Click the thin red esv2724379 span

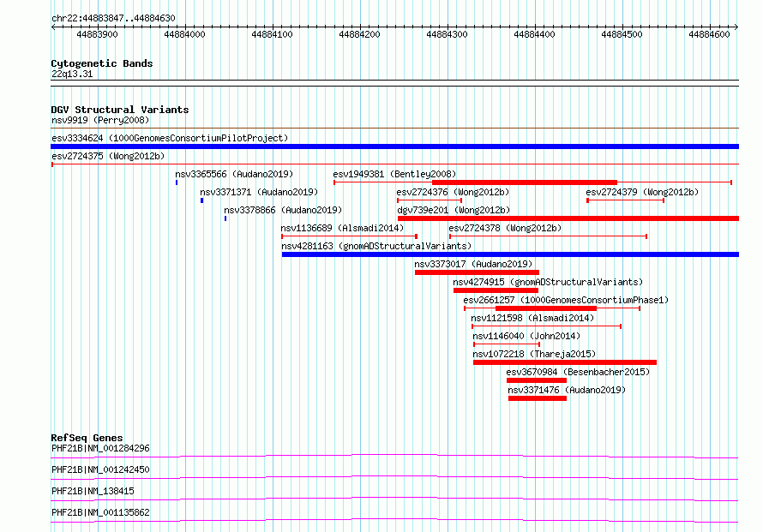[x=625, y=200]
